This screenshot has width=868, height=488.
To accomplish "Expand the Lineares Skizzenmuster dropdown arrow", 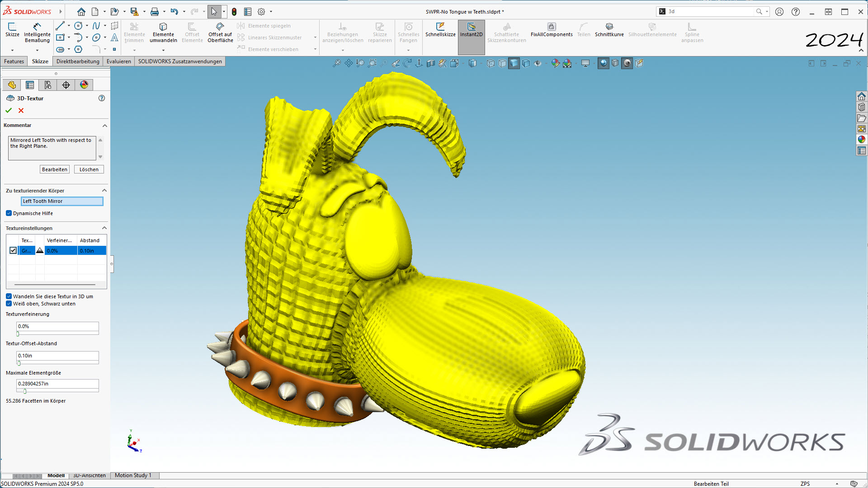I will (315, 38).
